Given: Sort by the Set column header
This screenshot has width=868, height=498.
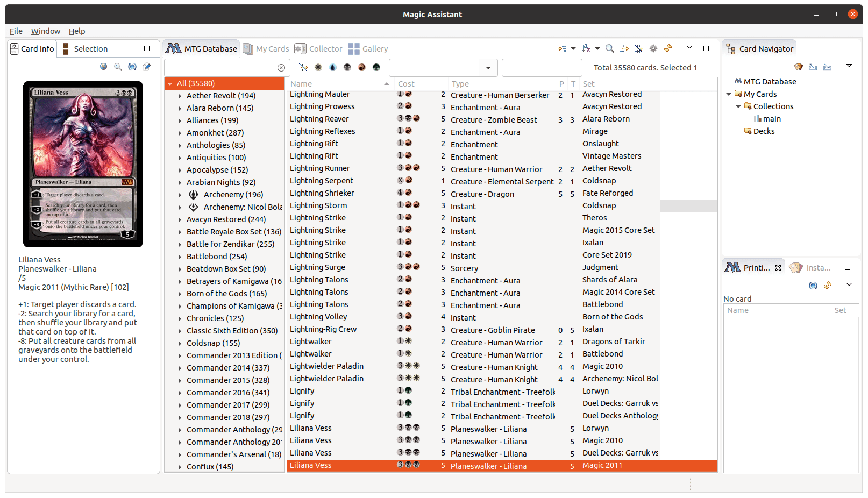Looking at the screenshot, I should coord(620,83).
